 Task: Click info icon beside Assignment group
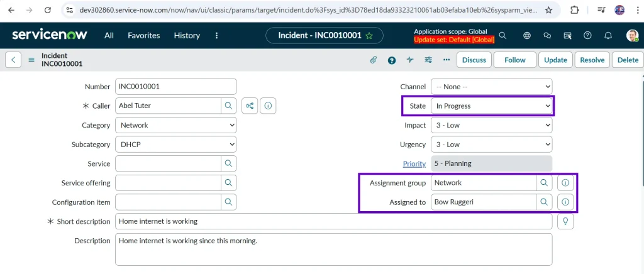[x=565, y=183]
